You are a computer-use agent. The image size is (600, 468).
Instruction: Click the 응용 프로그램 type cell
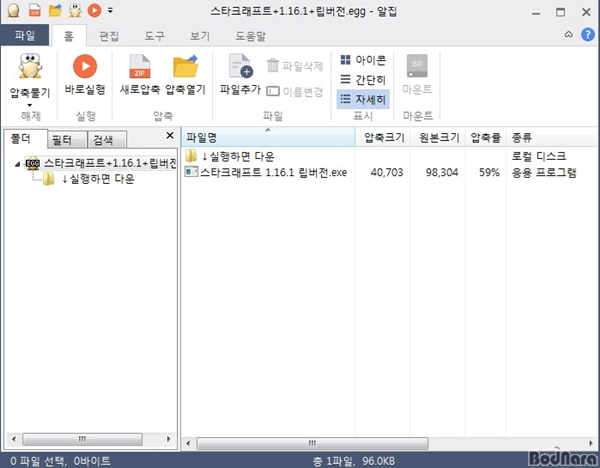(544, 173)
